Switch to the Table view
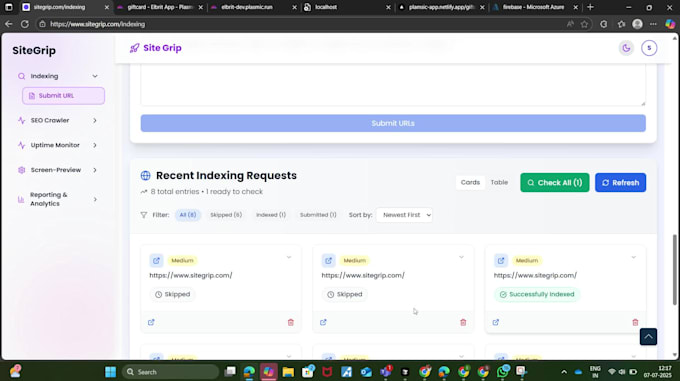The width and height of the screenshot is (680, 381). coord(499,182)
